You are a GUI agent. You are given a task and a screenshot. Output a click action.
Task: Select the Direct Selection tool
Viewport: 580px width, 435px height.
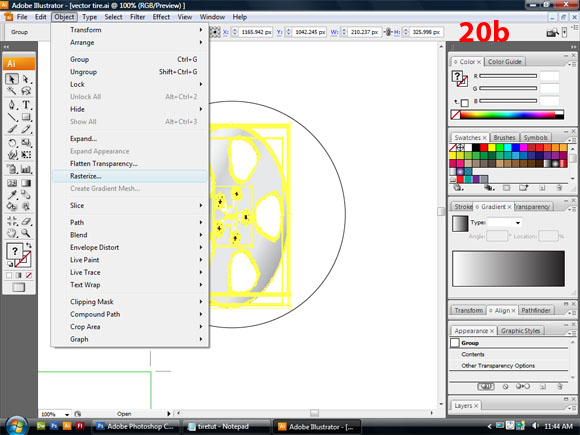(x=26, y=79)
